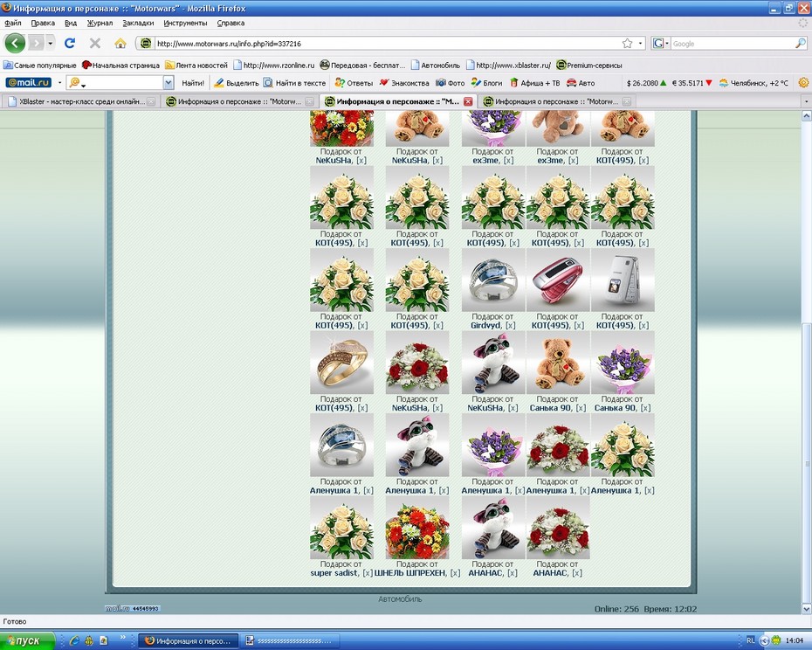Image resolution: width=812 pixels, height=650 pixels.
Task: Expand the quick launch chevron on taskbar
Action: (x=123, y=638)
